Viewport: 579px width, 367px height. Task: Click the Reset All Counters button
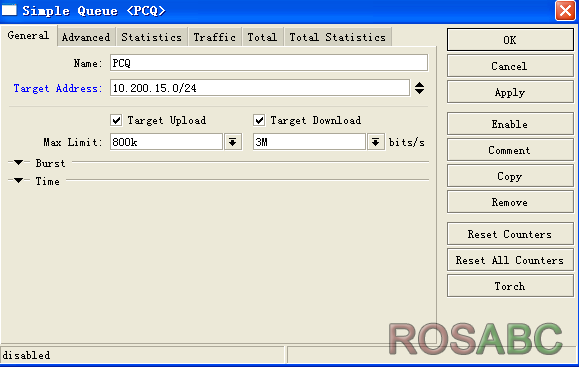(x=510, y=260)
